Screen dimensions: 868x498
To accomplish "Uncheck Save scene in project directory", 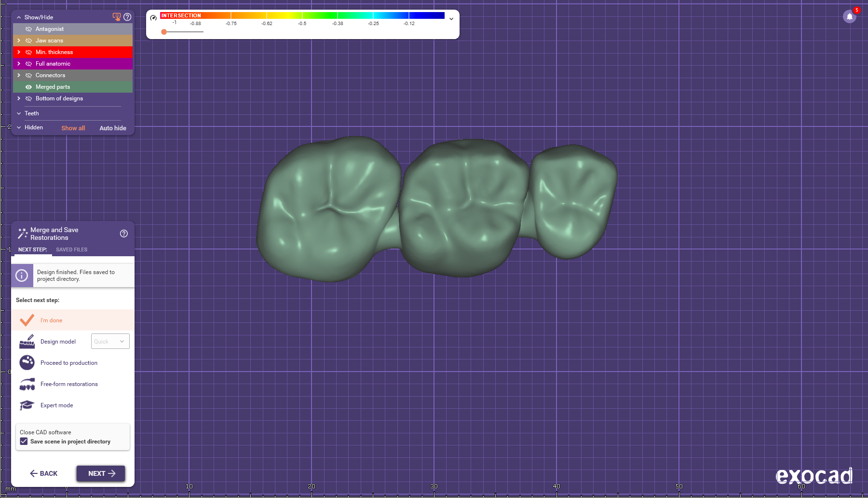I will pos(24,442).
